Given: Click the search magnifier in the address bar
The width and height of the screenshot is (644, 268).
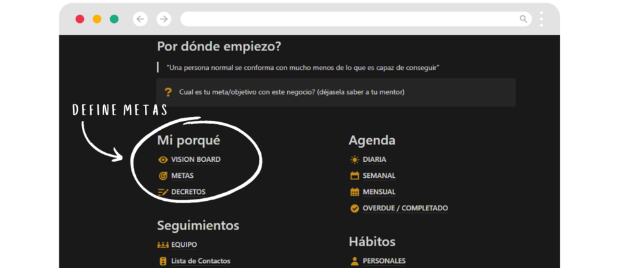Looking at the screenshot, I should (523, 19).
